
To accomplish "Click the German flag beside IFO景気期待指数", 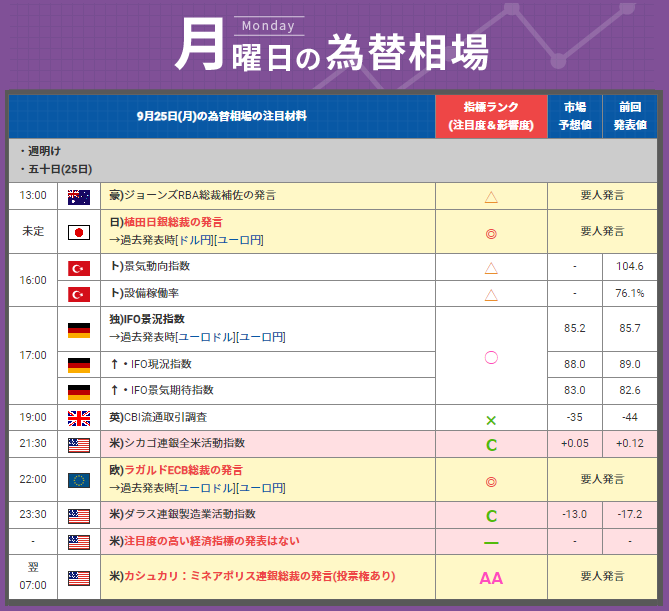I will (x=79, y=392).
